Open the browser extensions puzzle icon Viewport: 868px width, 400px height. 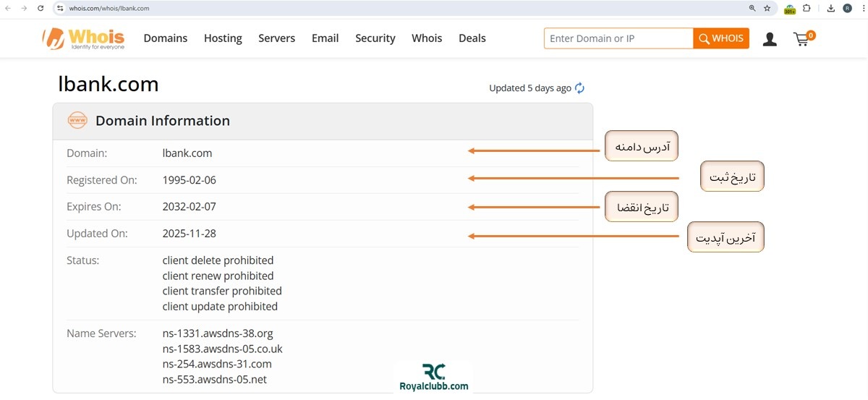coord(807,8)
